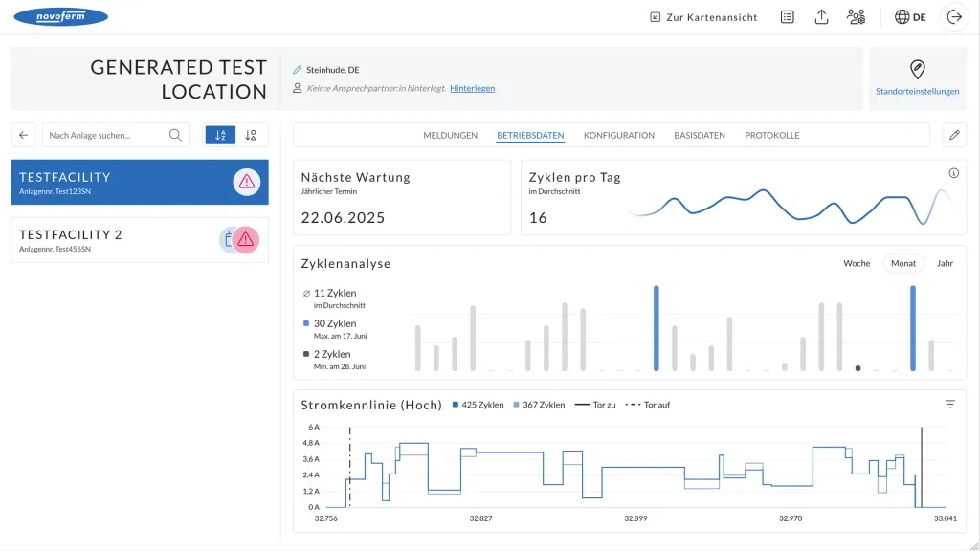Open DE language selector

tap(910, 17)
